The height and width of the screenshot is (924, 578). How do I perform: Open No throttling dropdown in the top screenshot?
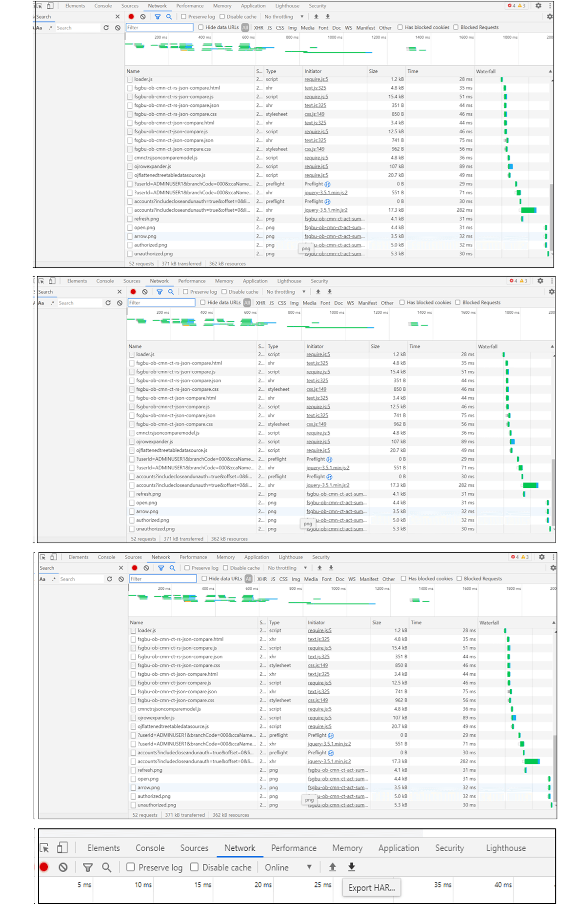284,17
